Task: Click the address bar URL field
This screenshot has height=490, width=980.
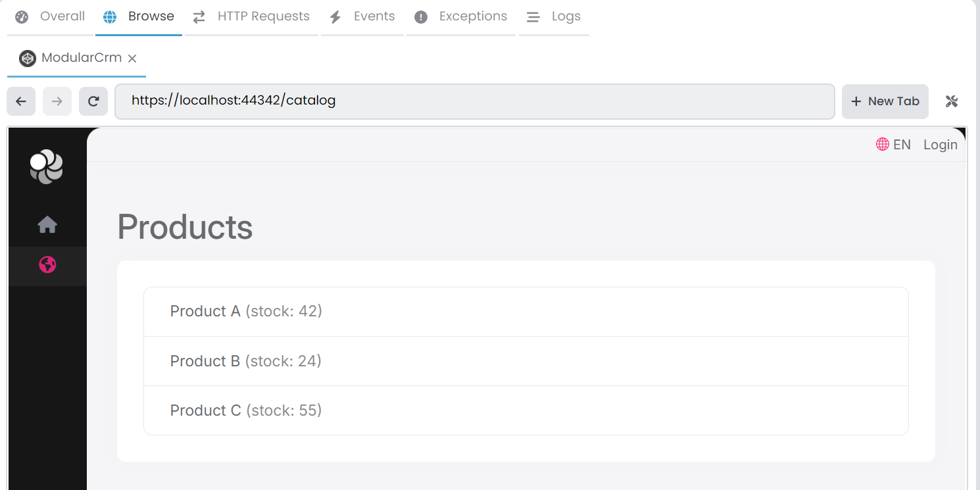Action: 475,101
